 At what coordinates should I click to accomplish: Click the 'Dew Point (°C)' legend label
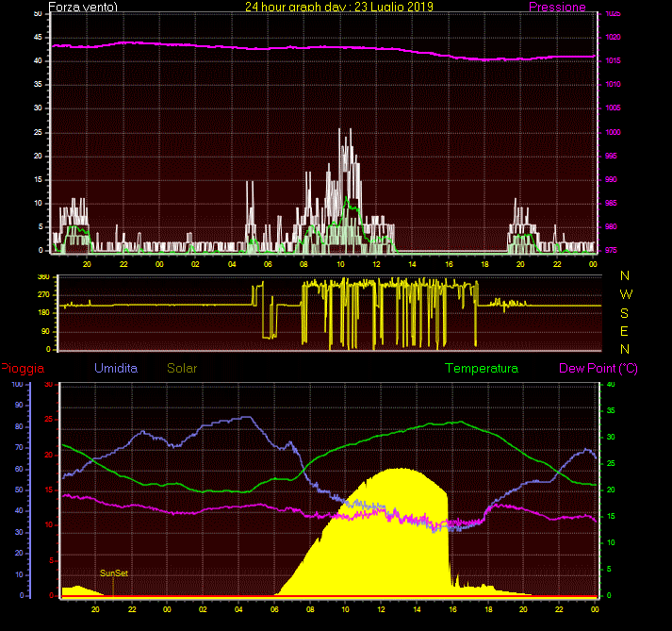coord(598,368)
